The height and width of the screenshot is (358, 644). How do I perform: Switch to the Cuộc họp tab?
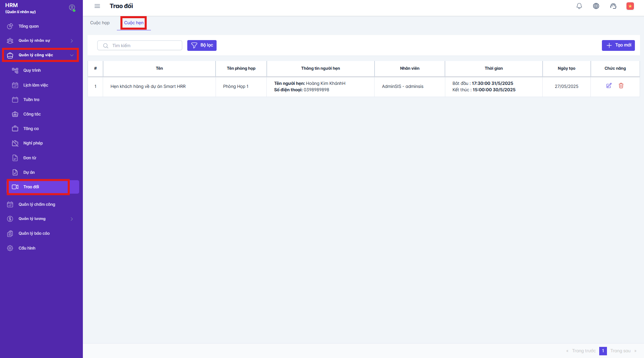pyautogui.click(x=100, y=23)
